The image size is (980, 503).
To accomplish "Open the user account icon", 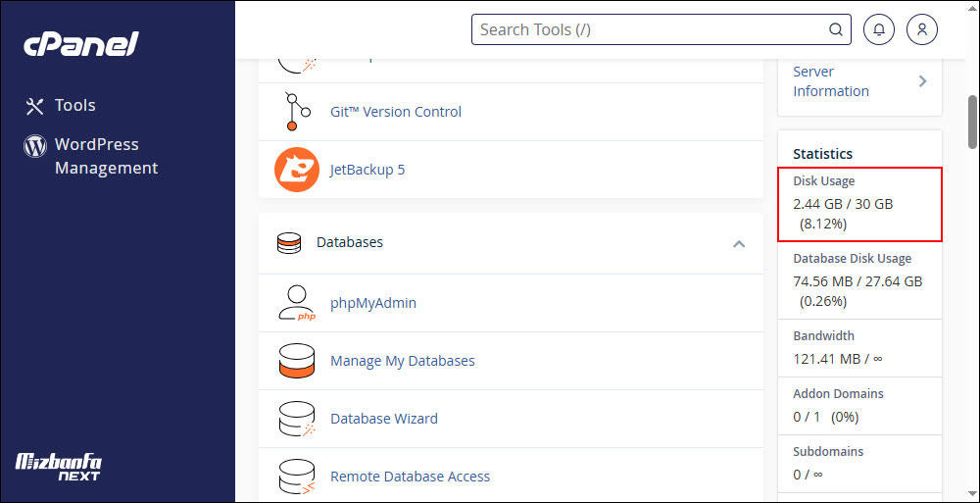I will [922, 29].
